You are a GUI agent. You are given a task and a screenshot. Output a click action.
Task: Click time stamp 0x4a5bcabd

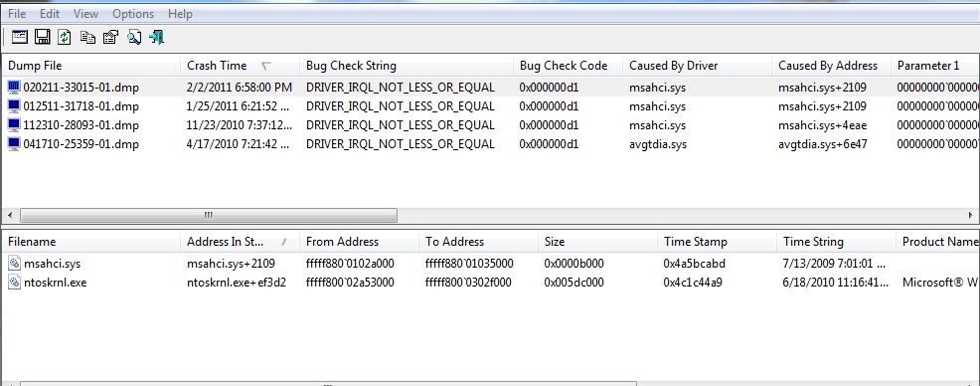point(694,264)
